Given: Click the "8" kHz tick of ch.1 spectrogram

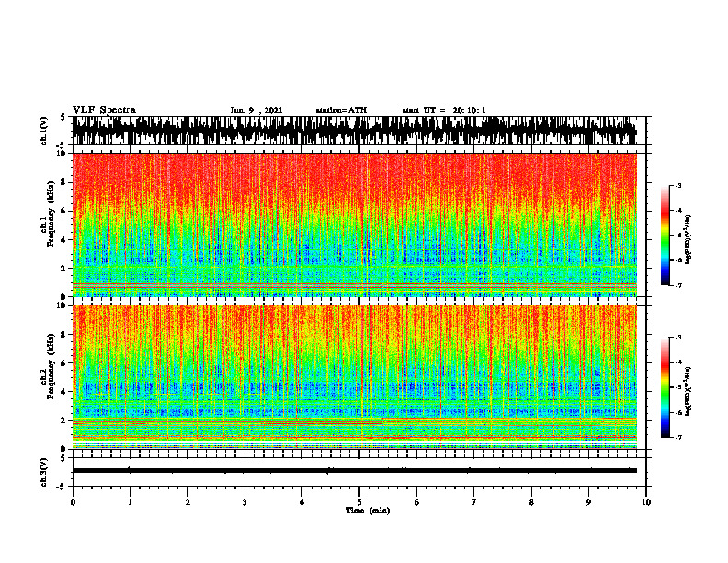Looking at the screenshot, I should point(63,182).
